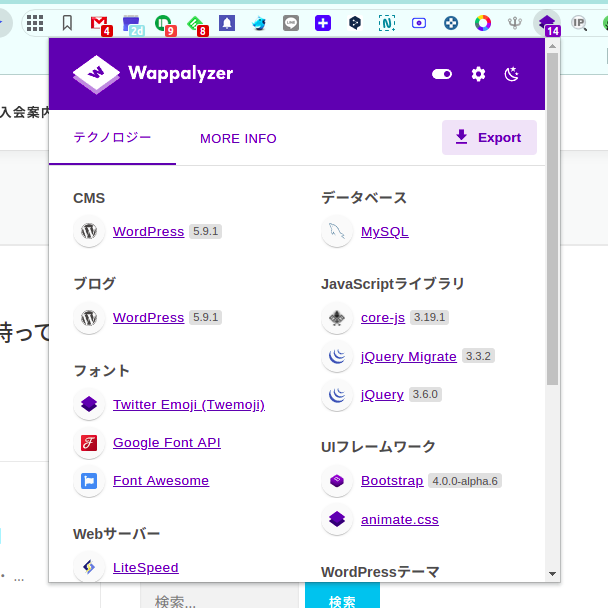Open WordPress link under CMS

[x=148, y=231]
